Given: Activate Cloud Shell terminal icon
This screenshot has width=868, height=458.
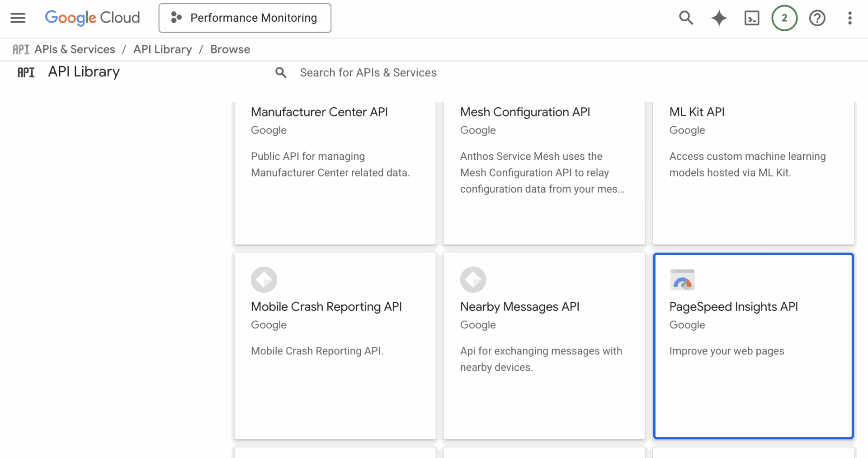Looking at the screenshot, I should point(751,18).
